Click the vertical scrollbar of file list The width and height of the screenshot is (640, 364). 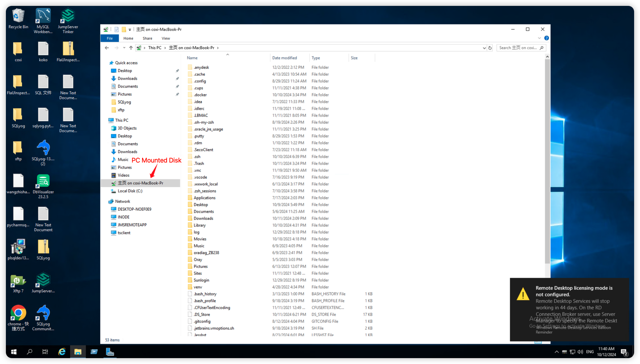pos(547,162)
